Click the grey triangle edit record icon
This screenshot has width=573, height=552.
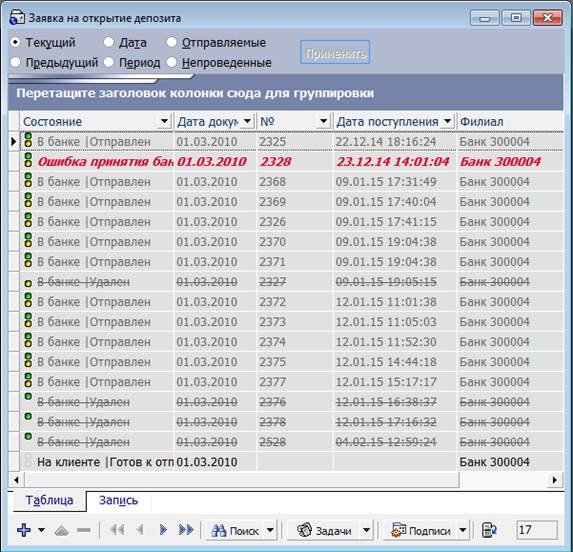coord(61,530)
